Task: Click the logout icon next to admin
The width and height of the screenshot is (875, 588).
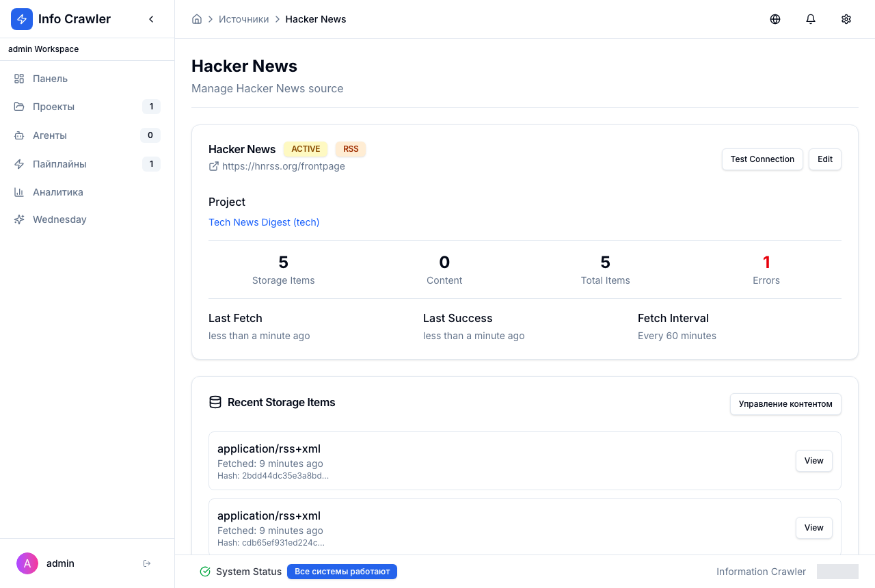Action: [x=147, y=563]
